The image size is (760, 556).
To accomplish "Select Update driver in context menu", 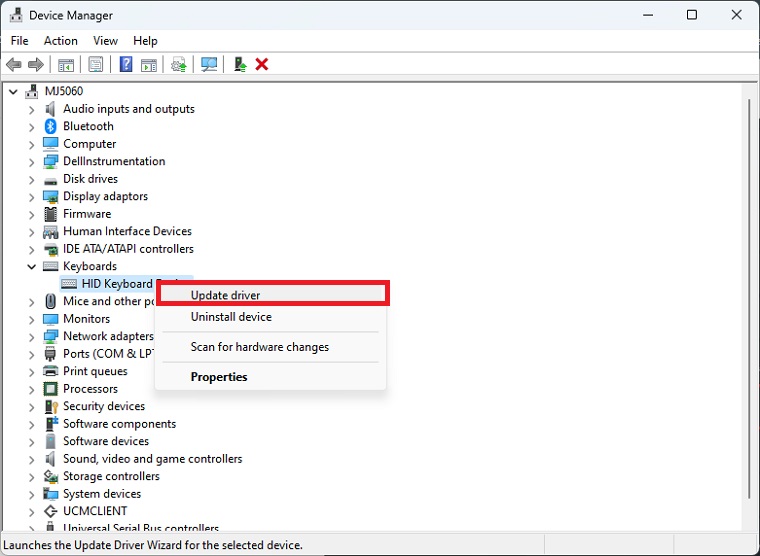I will (225, 295).
